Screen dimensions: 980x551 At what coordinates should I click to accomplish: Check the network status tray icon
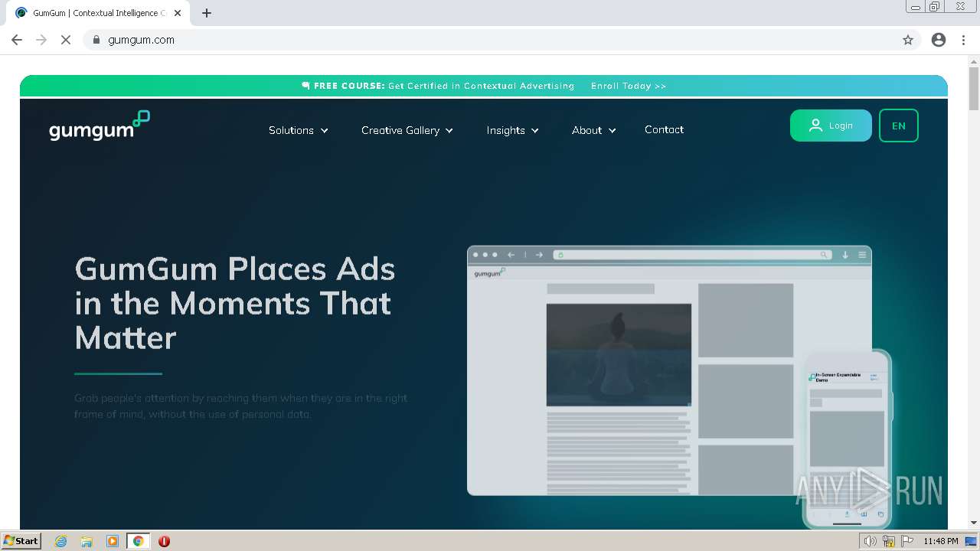point(889,541)
